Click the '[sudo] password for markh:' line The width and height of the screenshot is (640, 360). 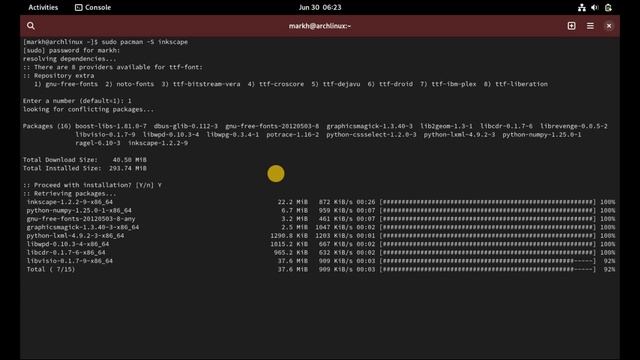[x=71, y=50]
